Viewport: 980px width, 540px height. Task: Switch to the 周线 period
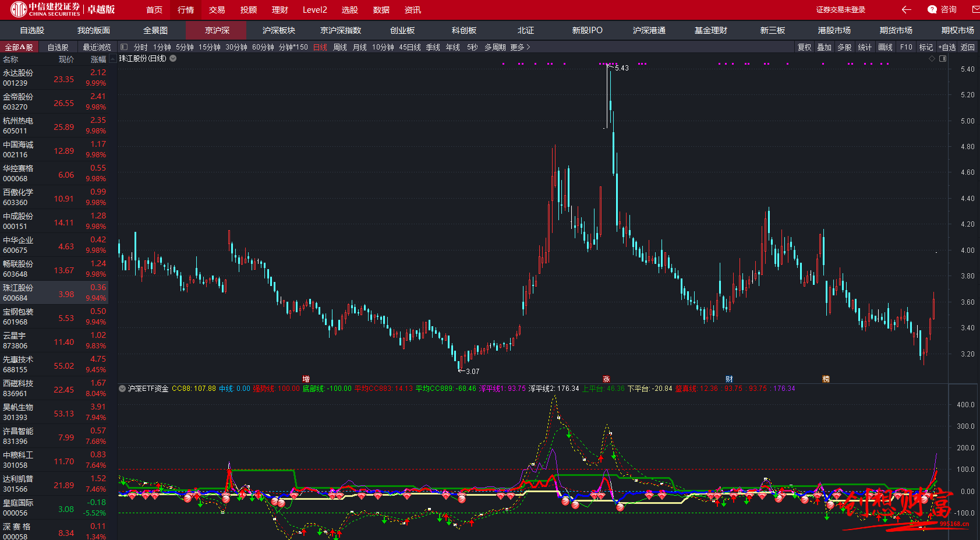click(x=340, y=47)
